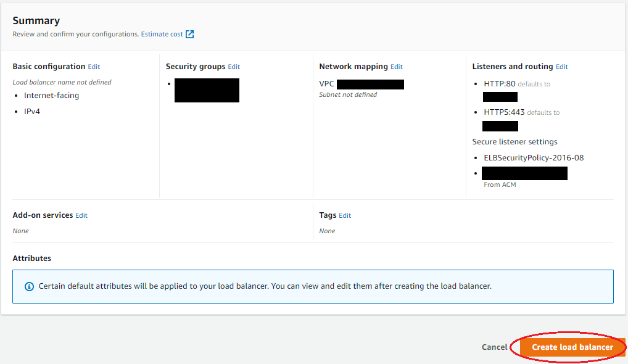Edit the Basic configuration section
The image size is (628, 364).
point(94,67)
